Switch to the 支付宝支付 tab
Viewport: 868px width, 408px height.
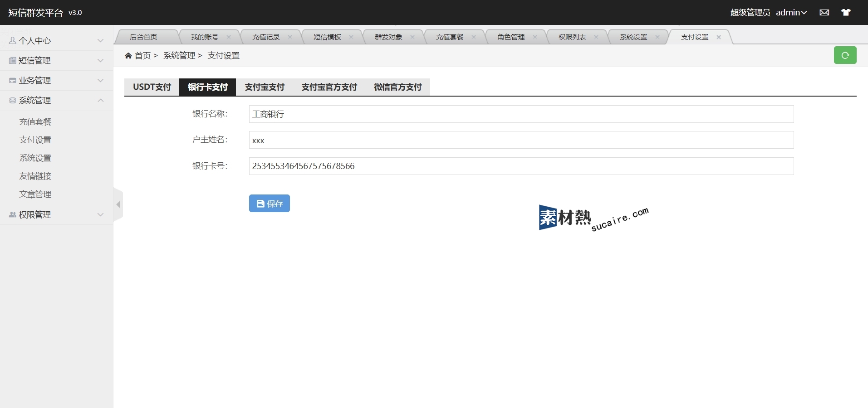click(265, 87)
